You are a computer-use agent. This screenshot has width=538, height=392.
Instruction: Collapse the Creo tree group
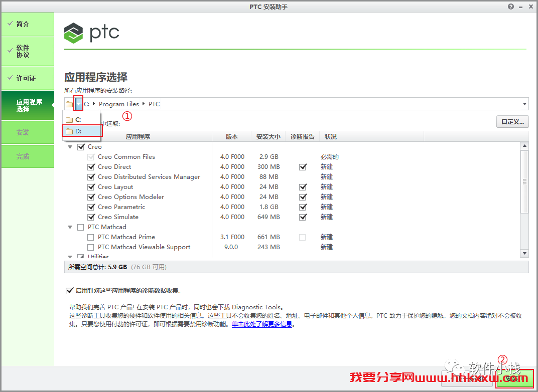pyautogui.click(x=70, y=147)
